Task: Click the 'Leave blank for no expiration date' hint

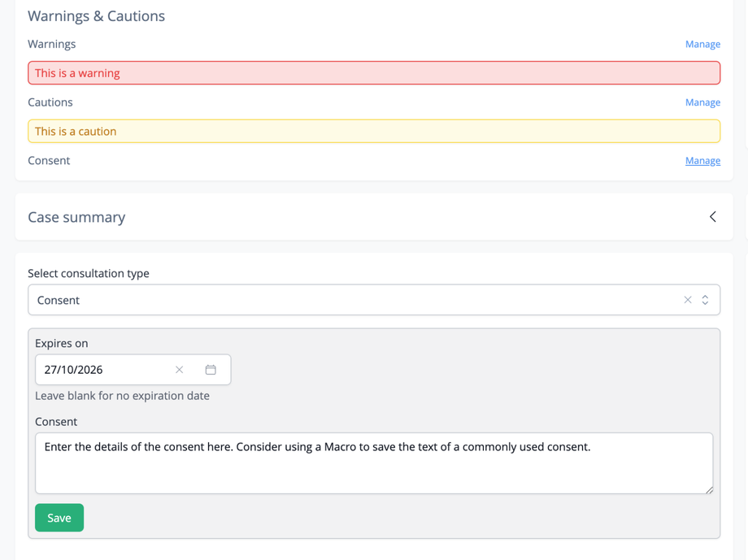Action: coord(122,396)
